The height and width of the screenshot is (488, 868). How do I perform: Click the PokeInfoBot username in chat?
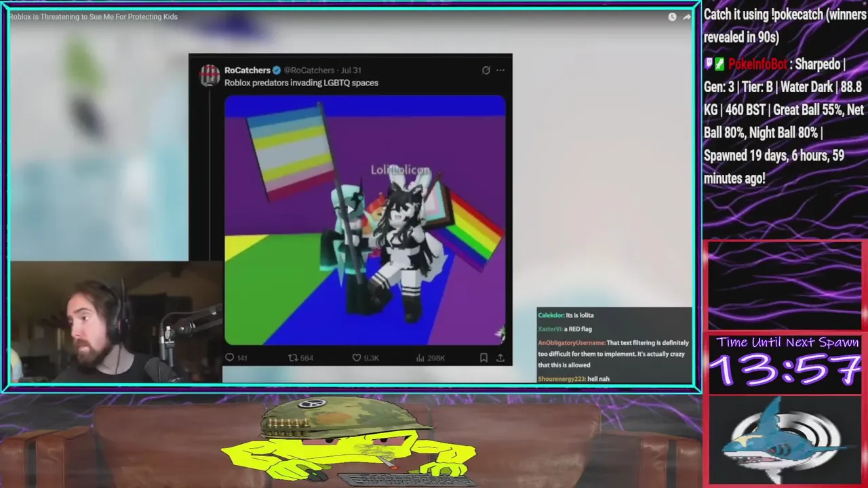click(x=758, y=65)
